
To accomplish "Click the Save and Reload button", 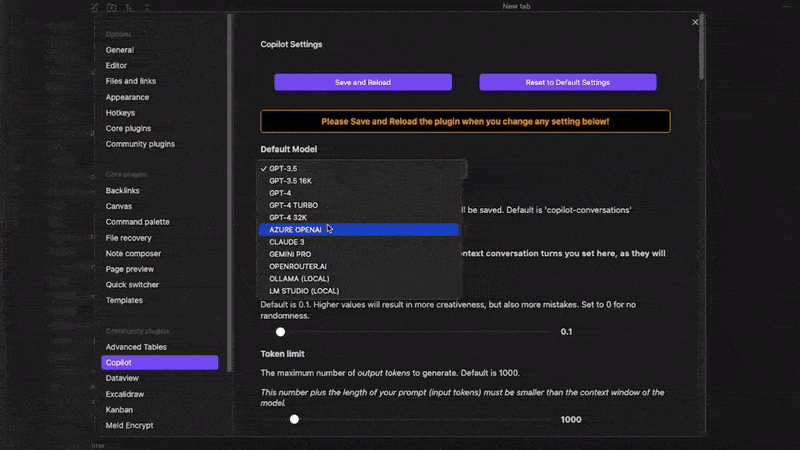I will point(363,82).
